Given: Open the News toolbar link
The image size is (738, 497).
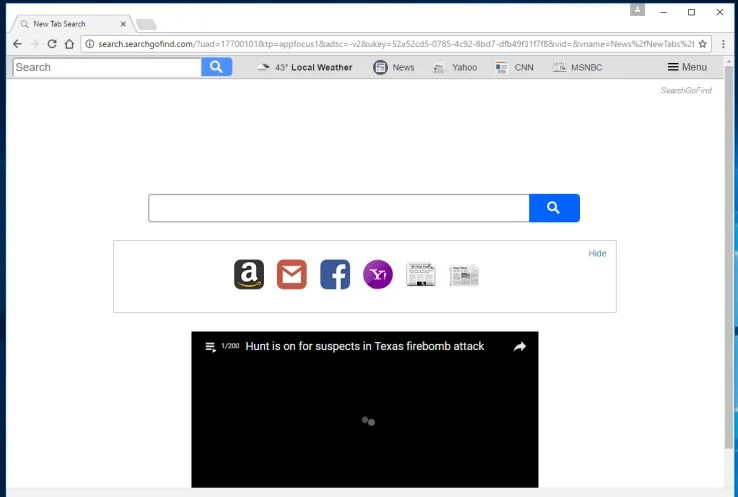Looking at the screenshot, I should (394, 67).
